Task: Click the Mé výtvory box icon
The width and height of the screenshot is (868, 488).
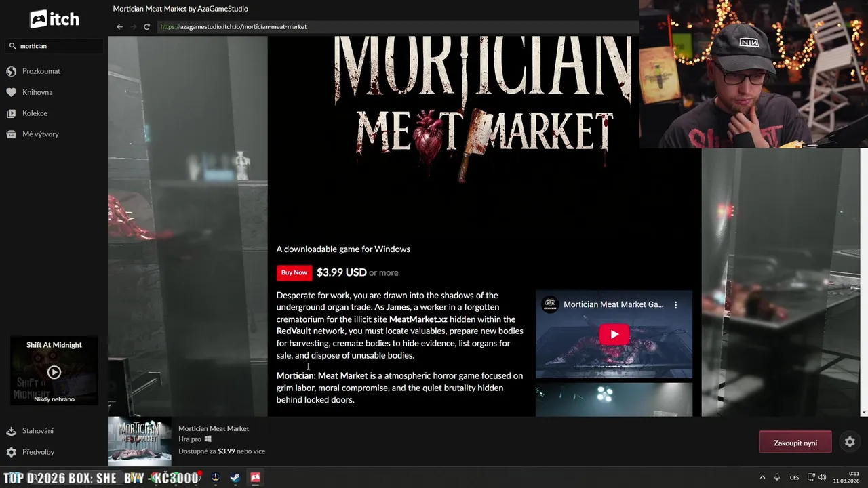Action: pyautogui.click(x=11, y=134)
